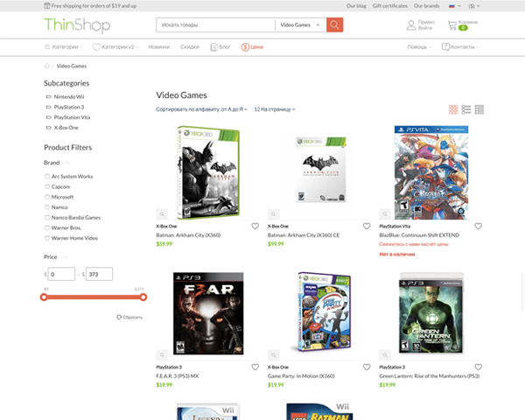Check the Capcom brand filter

(47, 186)
